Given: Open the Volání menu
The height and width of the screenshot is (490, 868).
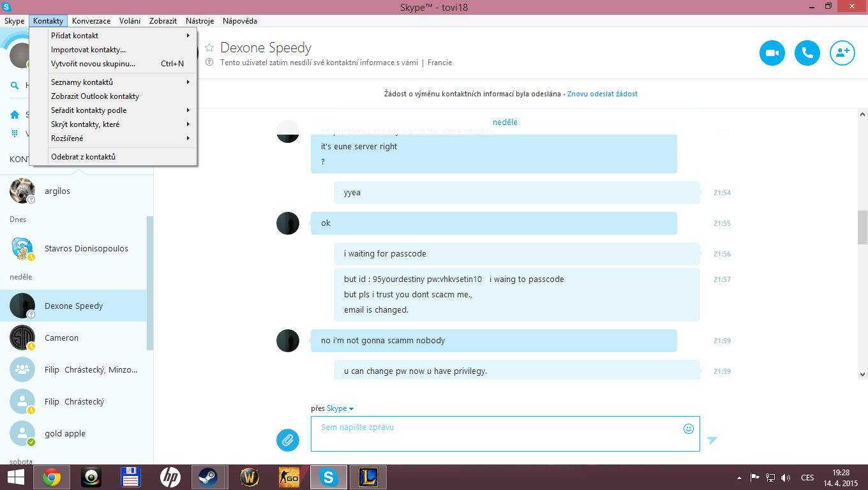Looking at the screenshot, I should click(x=130, y=21).
